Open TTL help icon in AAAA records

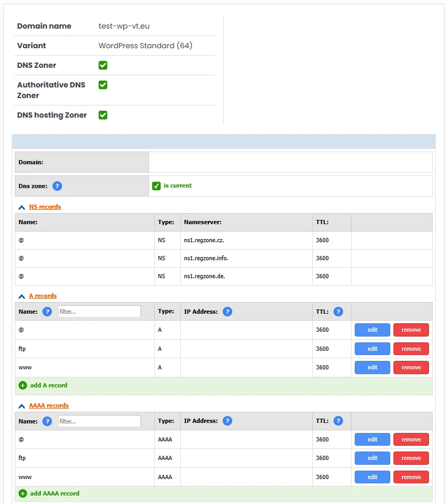(x=338, y=420)
